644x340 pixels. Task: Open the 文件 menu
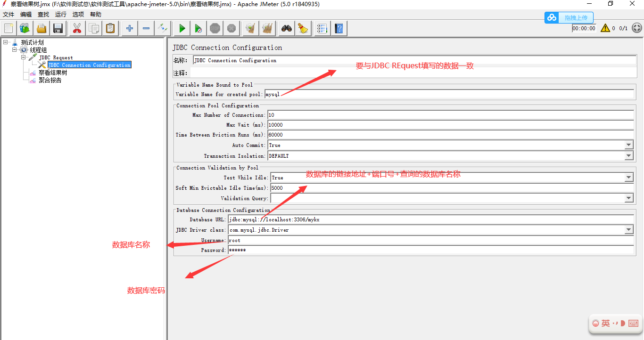tap(8, 15)
